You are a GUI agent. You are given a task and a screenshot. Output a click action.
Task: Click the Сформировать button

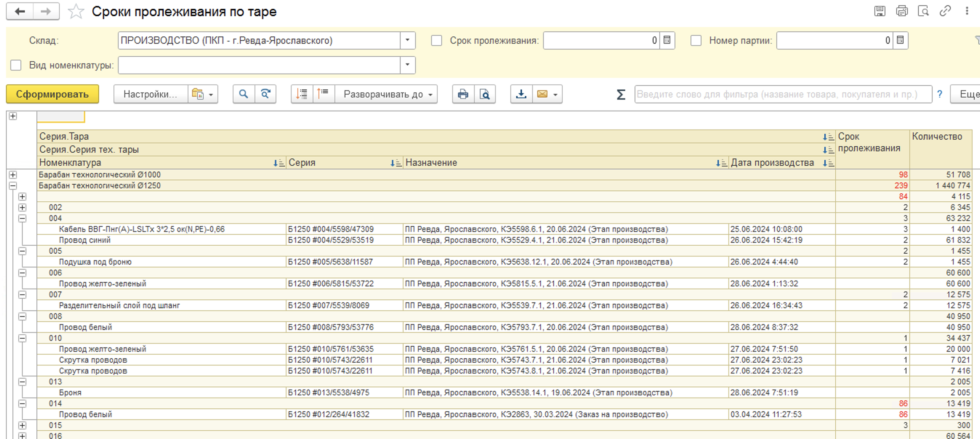coord(52,94)
